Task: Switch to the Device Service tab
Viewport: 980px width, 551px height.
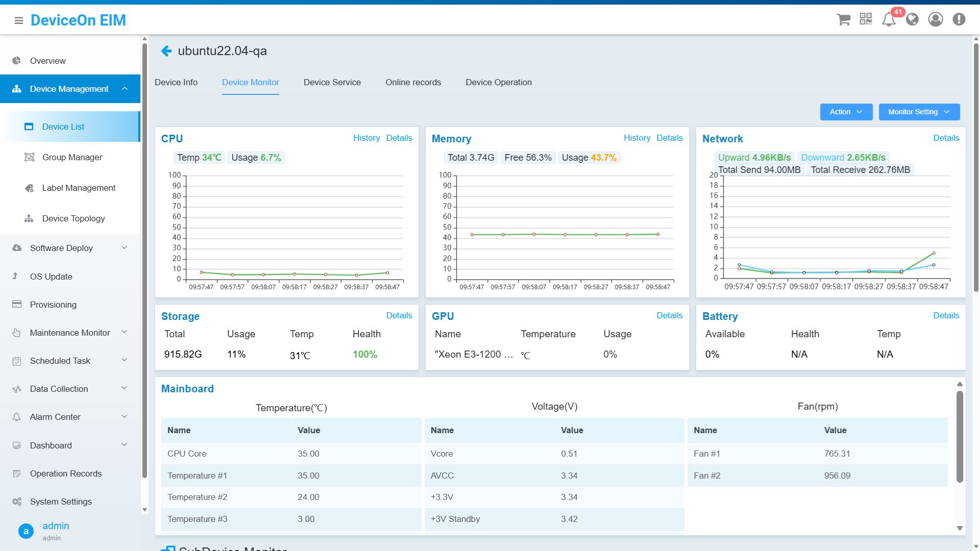Action: coord(332,82)
